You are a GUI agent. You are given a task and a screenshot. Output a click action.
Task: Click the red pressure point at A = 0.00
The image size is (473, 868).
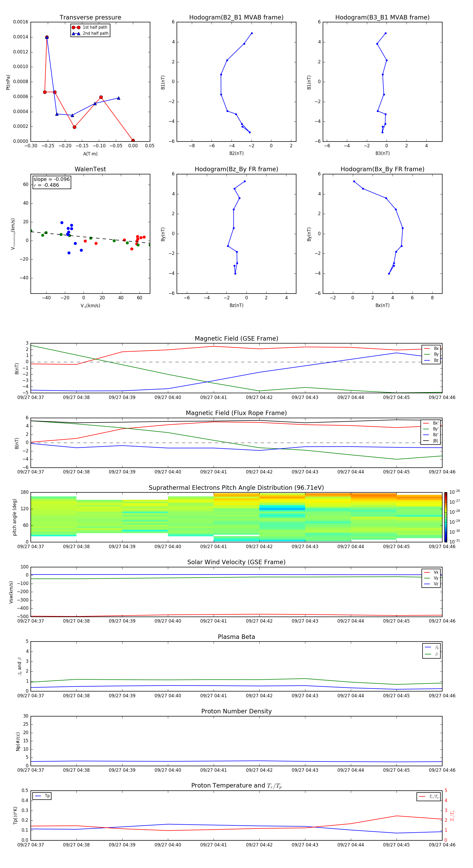click(133, 140)
